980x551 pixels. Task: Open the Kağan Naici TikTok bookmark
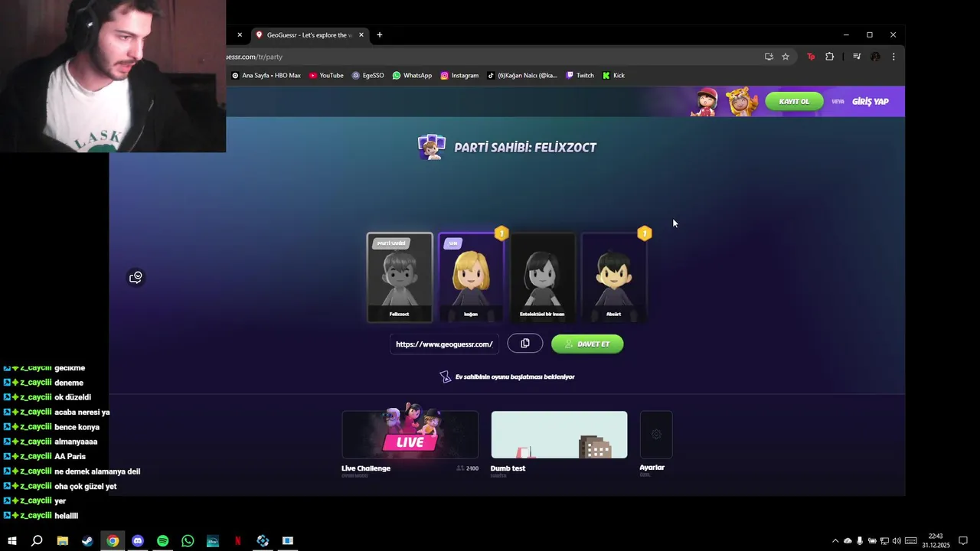point(522,76)
